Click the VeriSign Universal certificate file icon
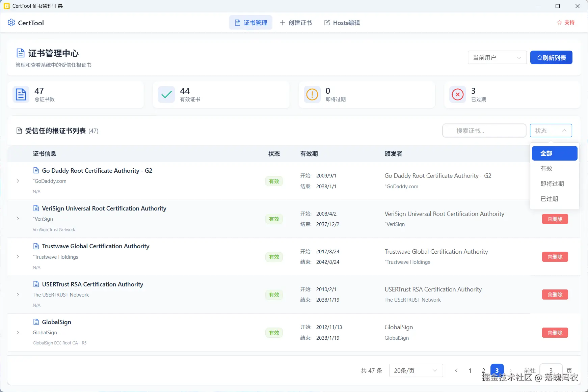Screen dimensions: 588x392 click(x=36, y=208)
